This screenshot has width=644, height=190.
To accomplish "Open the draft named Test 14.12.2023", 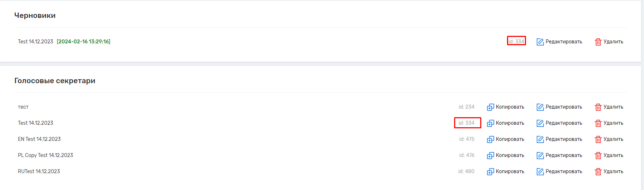I will (35, 42).
